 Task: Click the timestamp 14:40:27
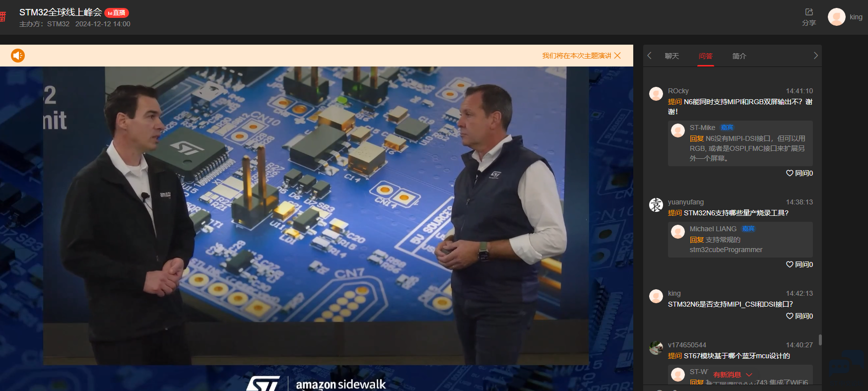click(800, 345)
